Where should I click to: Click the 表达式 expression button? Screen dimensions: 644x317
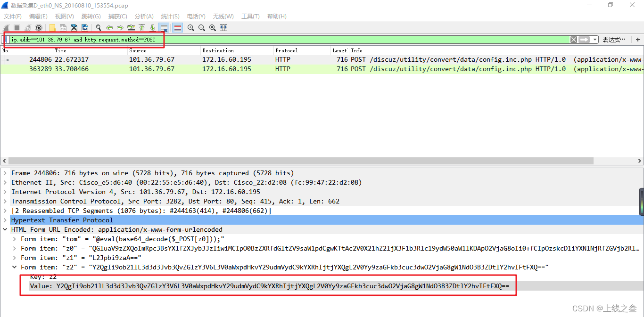click(x=614, y=40)
